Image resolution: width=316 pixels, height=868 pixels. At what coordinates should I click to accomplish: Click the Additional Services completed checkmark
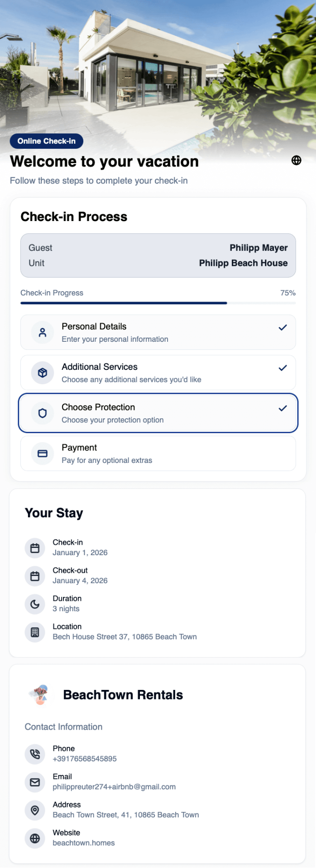[283, 368]
